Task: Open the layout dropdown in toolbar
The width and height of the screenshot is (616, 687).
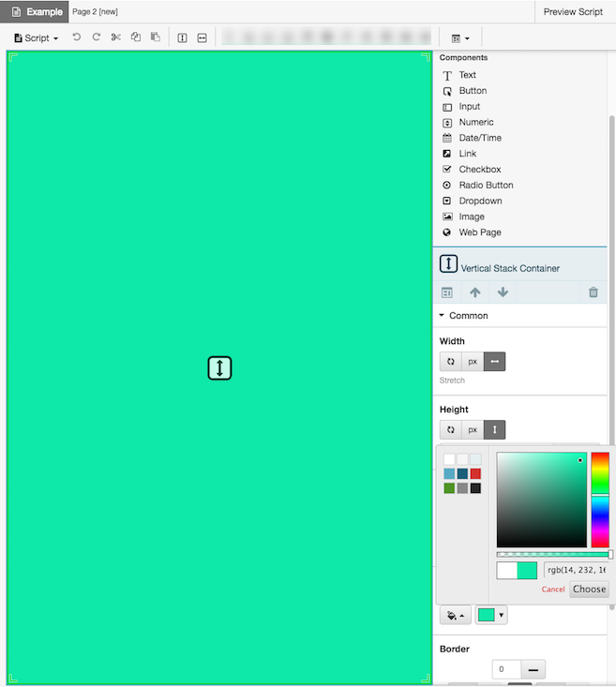Action: pos(460,38)
